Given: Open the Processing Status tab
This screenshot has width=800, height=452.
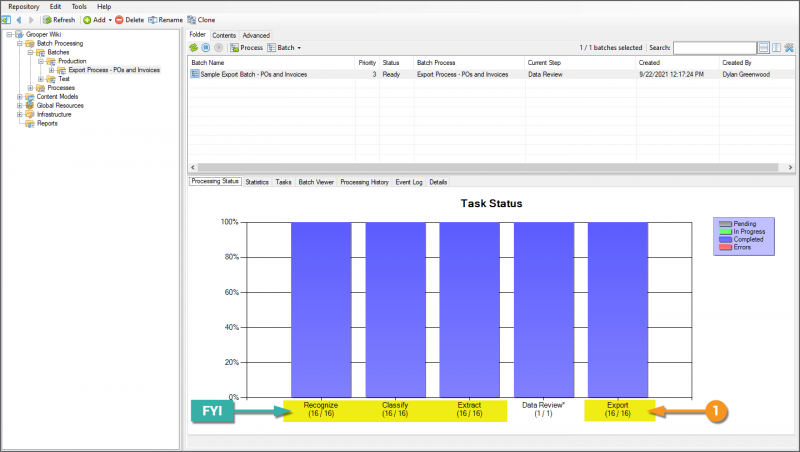Looking at the screenshot, I should coord(215,181).
